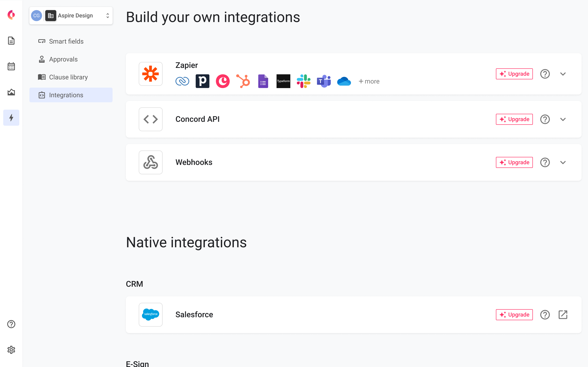Open the Aspire Design company switcher

(71, 16)
